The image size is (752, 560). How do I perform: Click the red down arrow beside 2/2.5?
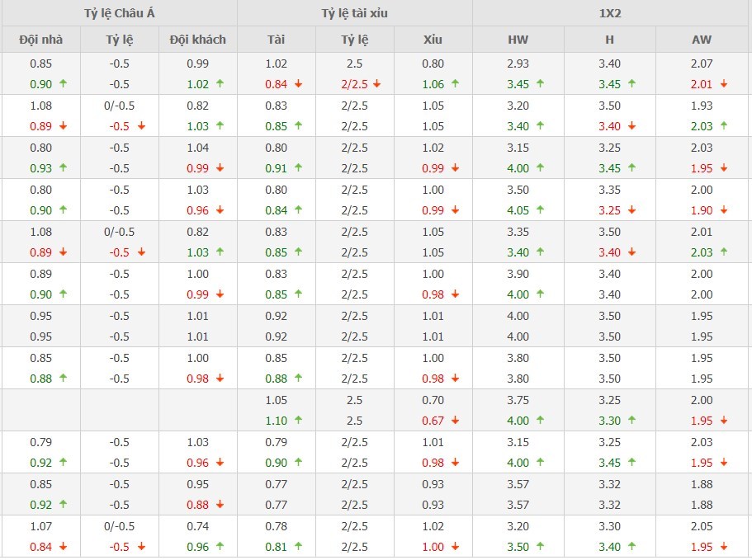[x=376, y=84]
